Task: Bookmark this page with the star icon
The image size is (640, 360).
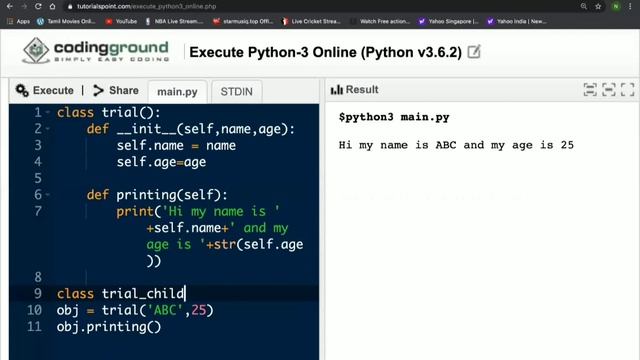Action: click(598, 7)
